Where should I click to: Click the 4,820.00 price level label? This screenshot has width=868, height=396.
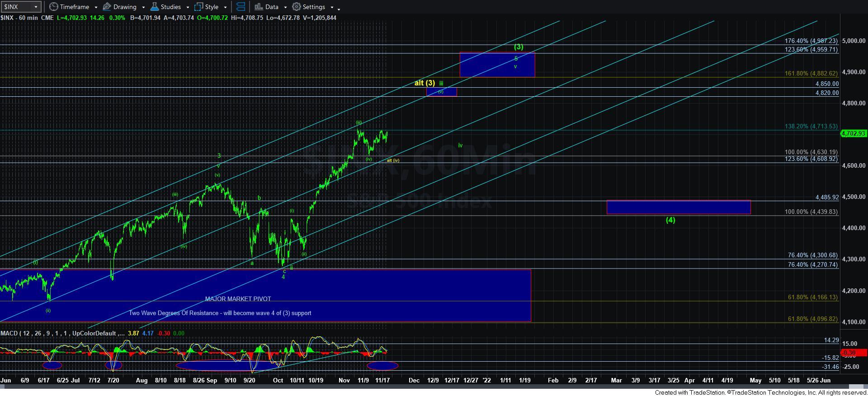coord(827,93)
